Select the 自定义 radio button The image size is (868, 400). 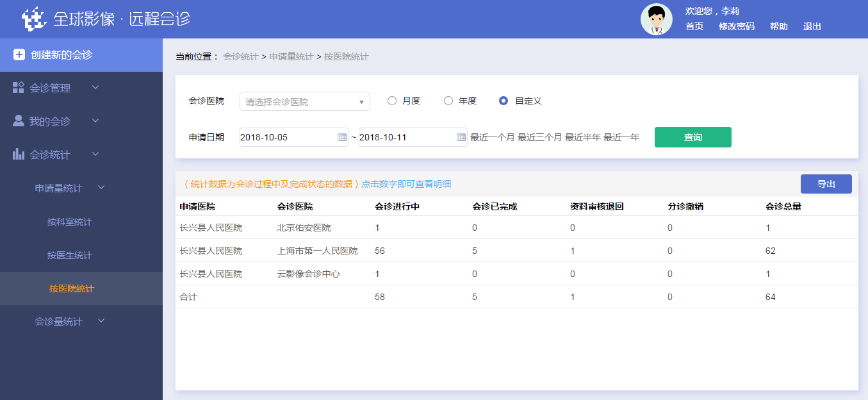(504, 101)
